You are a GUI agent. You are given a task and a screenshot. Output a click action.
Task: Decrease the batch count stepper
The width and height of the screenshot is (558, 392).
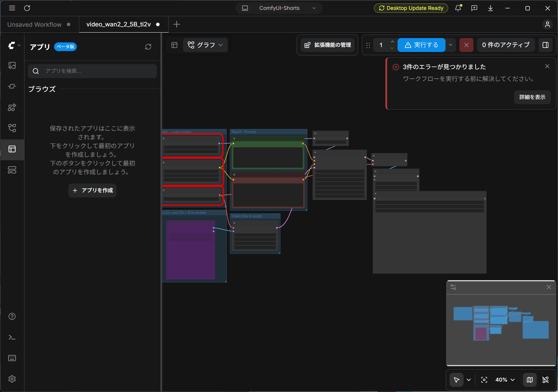[392, 48]
